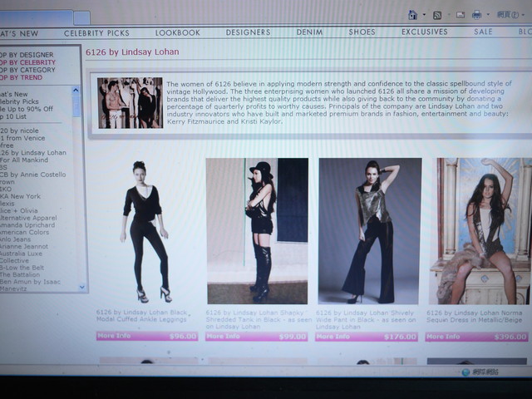
Task: Click More Info for $96.00 leggings
Action: coord(147,336)
